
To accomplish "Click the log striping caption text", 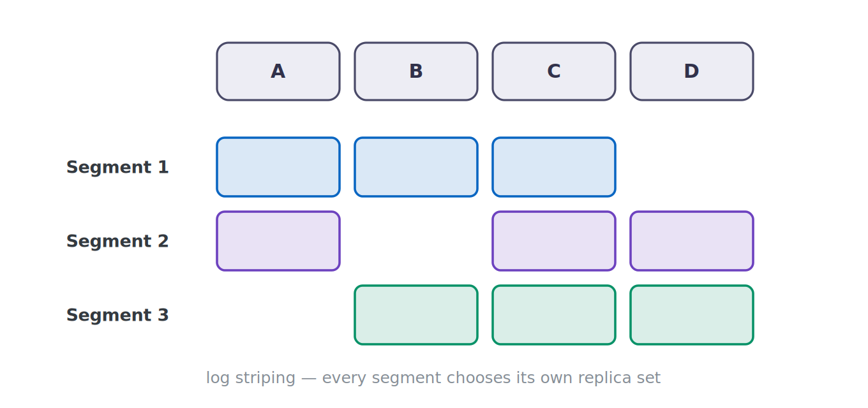I will pyautogui.click(x=433, y=378).
